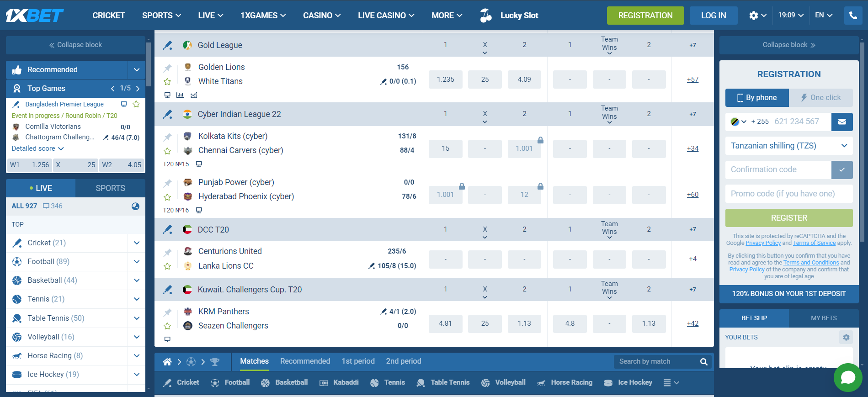
Task: Click the Promo code input field
Action: 789,194
